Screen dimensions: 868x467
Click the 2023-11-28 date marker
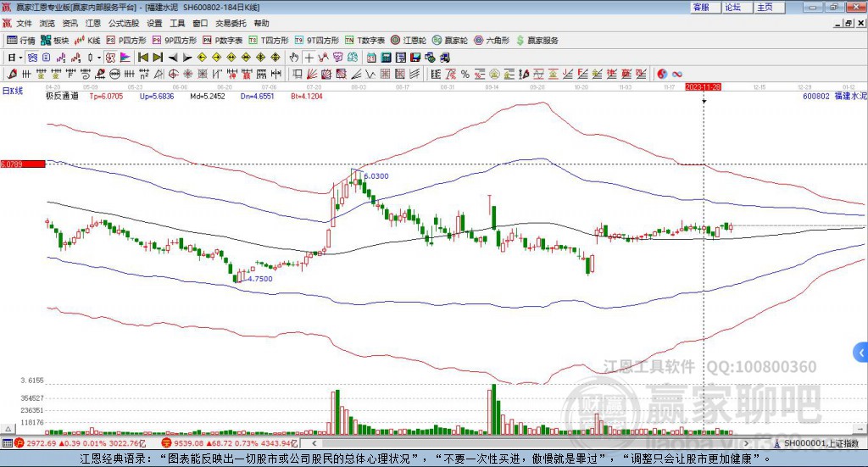click(x=703, y=86)
